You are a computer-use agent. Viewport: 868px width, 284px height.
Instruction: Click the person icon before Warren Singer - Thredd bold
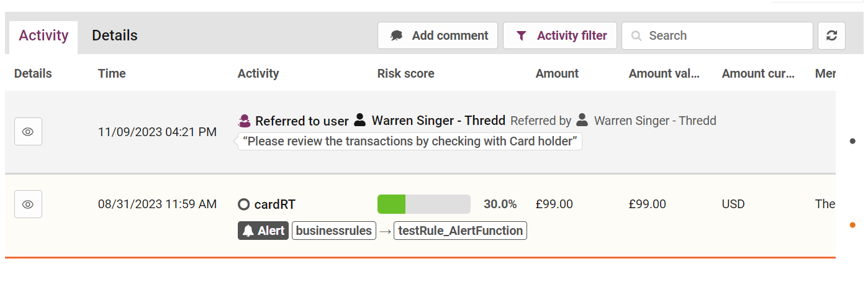click(360, 120)
